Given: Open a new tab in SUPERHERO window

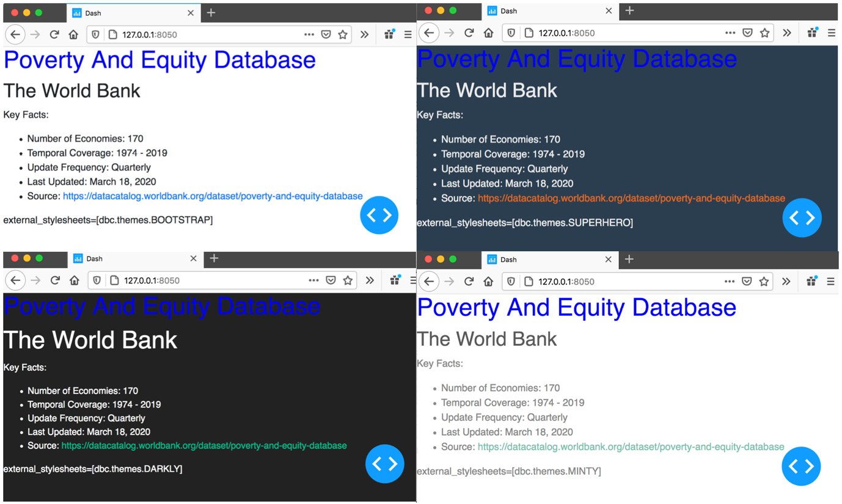Looking at the screenshot, I should pos(629,11).
